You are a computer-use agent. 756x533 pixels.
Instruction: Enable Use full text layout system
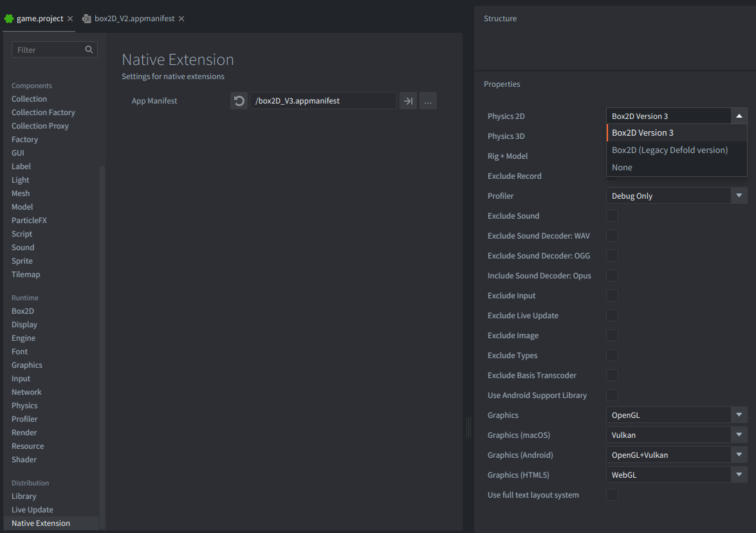tap(612, 494)
